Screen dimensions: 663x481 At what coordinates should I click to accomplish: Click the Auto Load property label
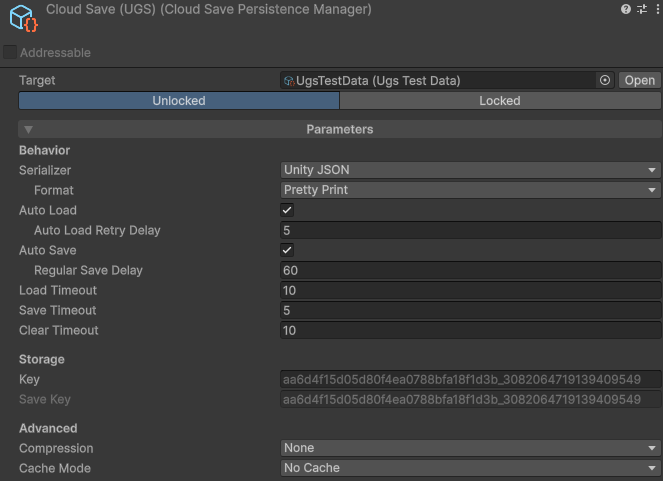click(x=48, y=210)
